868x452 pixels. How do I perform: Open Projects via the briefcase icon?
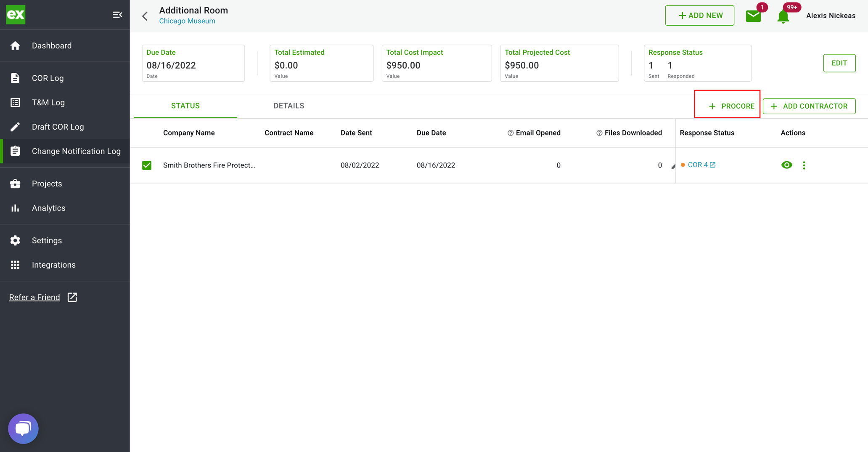point(16,183)
